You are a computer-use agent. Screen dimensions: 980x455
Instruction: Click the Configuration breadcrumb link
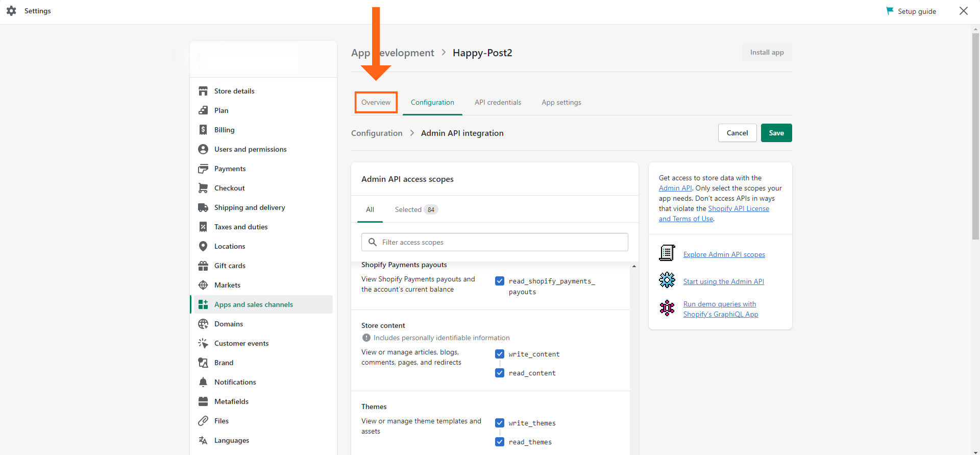click(377, 133)
